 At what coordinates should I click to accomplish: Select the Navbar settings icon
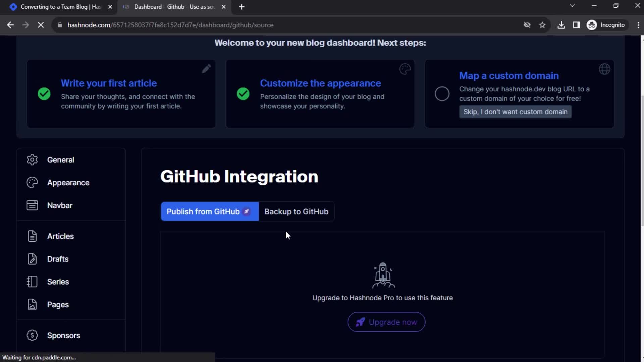(x=32, y=205)
